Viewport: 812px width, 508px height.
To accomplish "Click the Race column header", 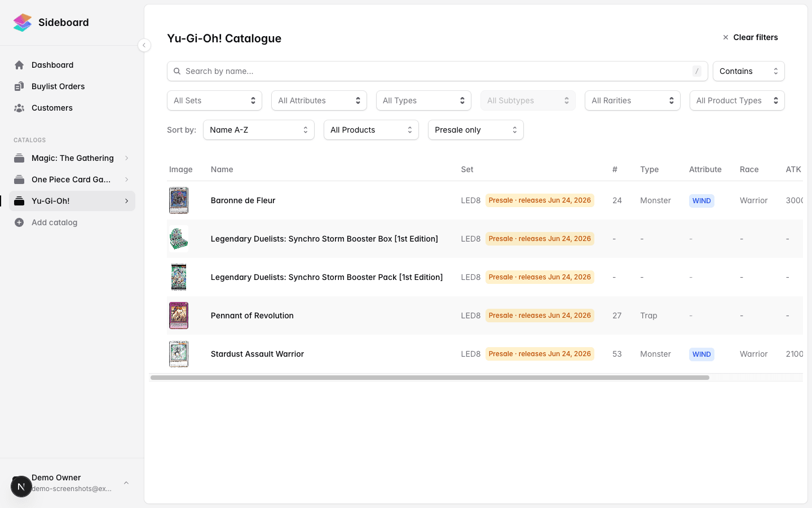I will coord(749,169).
